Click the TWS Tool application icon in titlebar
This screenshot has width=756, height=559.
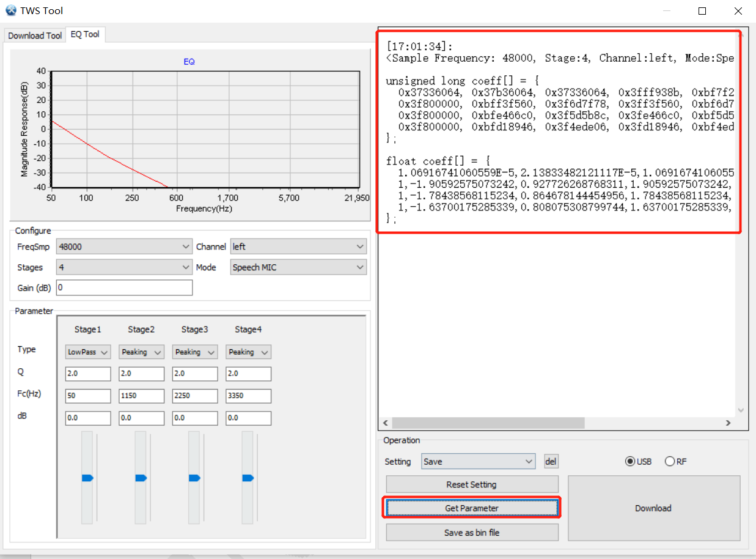click(10, 10)
